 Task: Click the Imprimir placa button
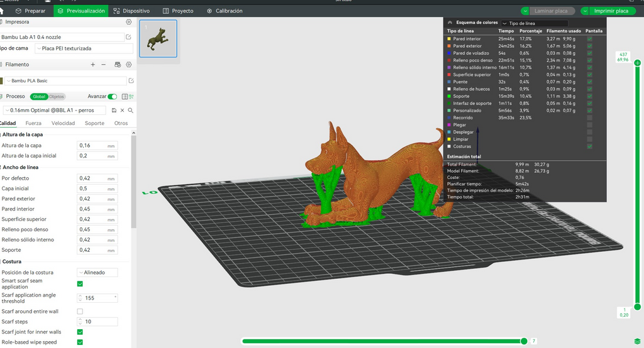coord(611,11)
